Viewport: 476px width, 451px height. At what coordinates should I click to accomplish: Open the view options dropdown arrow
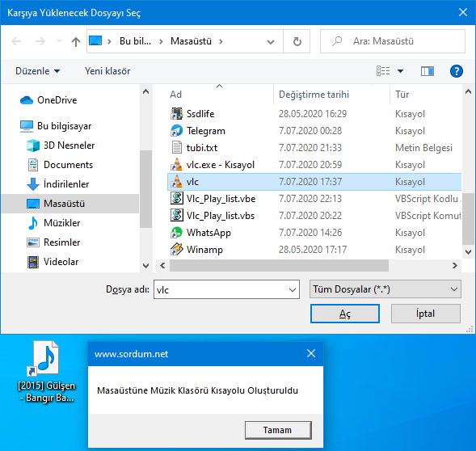400,71
